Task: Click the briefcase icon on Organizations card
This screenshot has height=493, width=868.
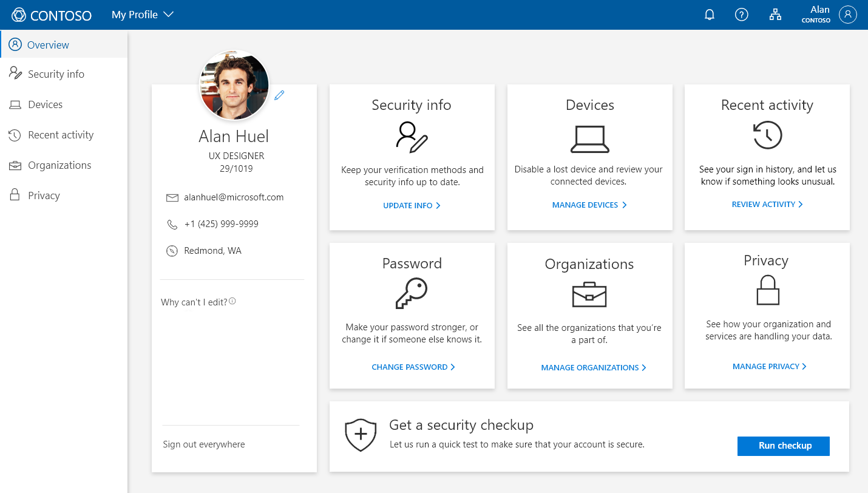Action: 589,295
